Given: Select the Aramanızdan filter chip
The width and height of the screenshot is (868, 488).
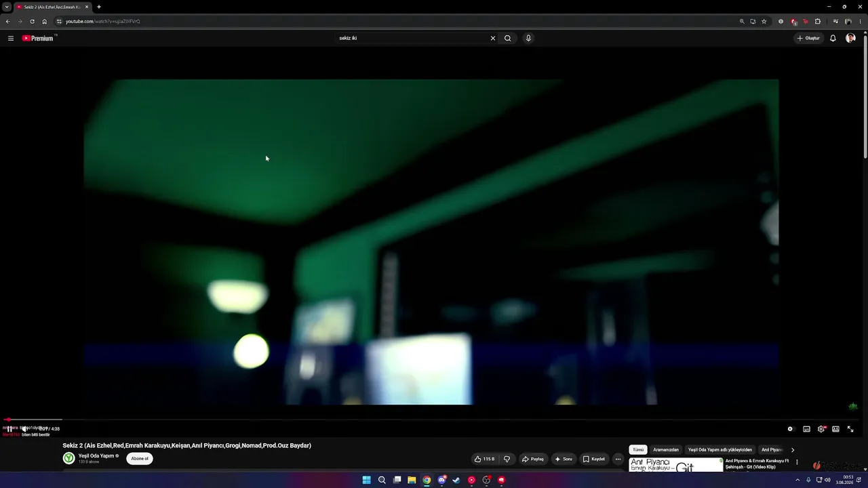Looking at the screenshot, I should [666, 449].
